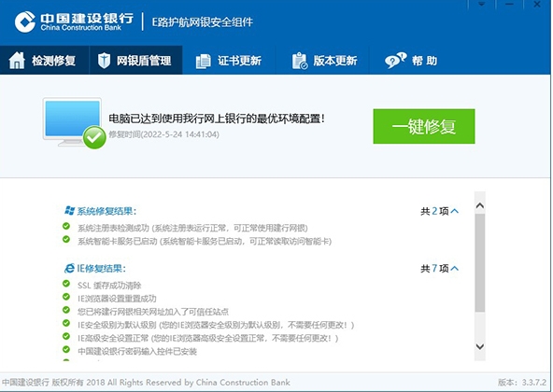
Task: Click the results list scrollbar thumb
Action: pos(479,262)
